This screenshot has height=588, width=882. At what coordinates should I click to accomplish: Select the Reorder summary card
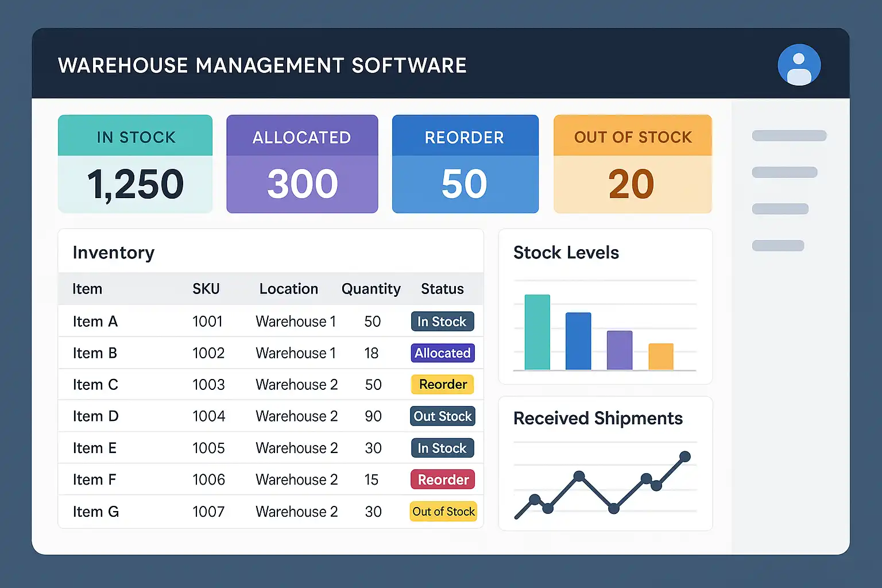pyautogui.click(x=465, y=164)
